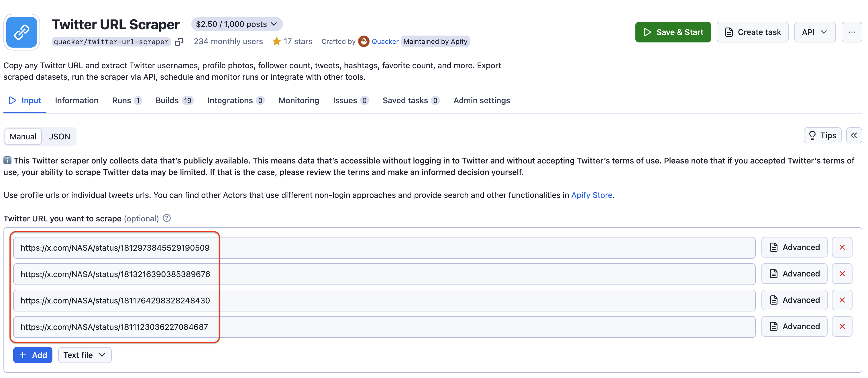Collapse the input panel with the chevron

point(854,135)
